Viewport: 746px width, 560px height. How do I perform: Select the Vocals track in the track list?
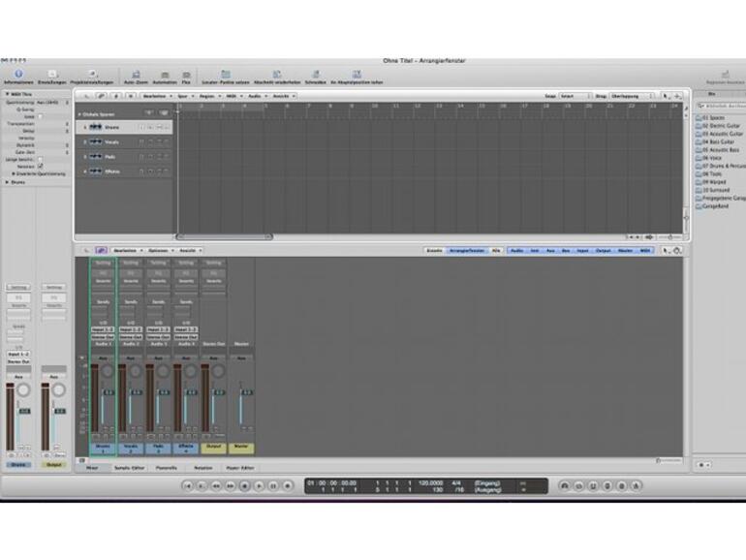tap(111, 141)
